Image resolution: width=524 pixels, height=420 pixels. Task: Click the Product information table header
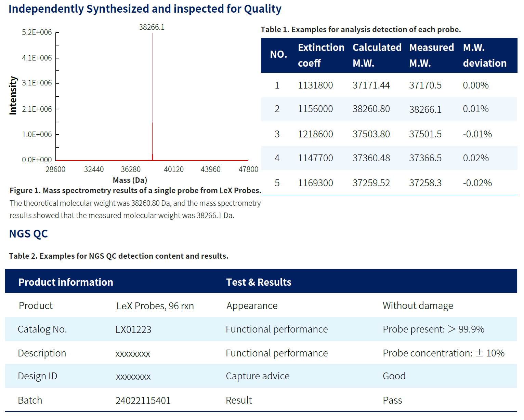pos(66,282)
